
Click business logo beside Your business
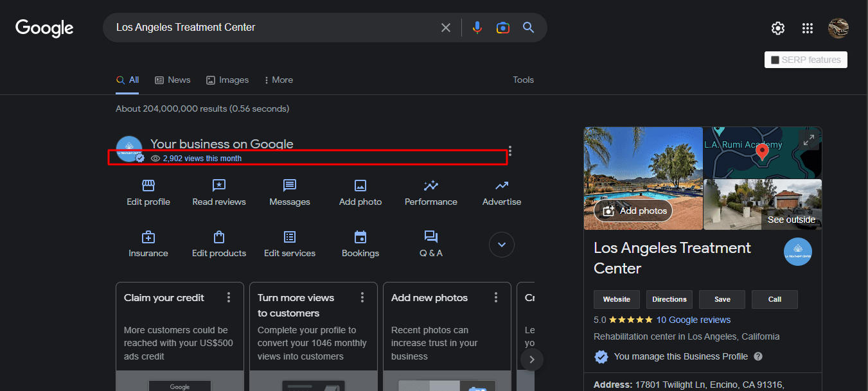pos(129,149)
